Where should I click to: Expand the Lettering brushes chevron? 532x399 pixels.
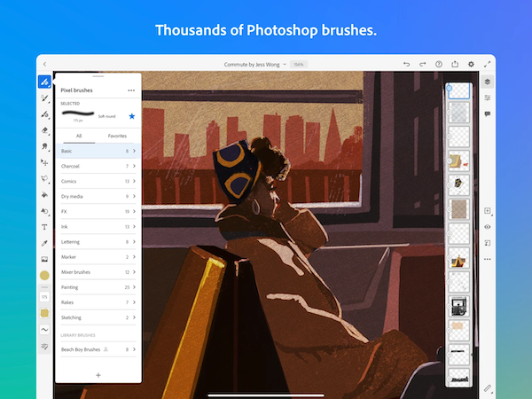134,242
